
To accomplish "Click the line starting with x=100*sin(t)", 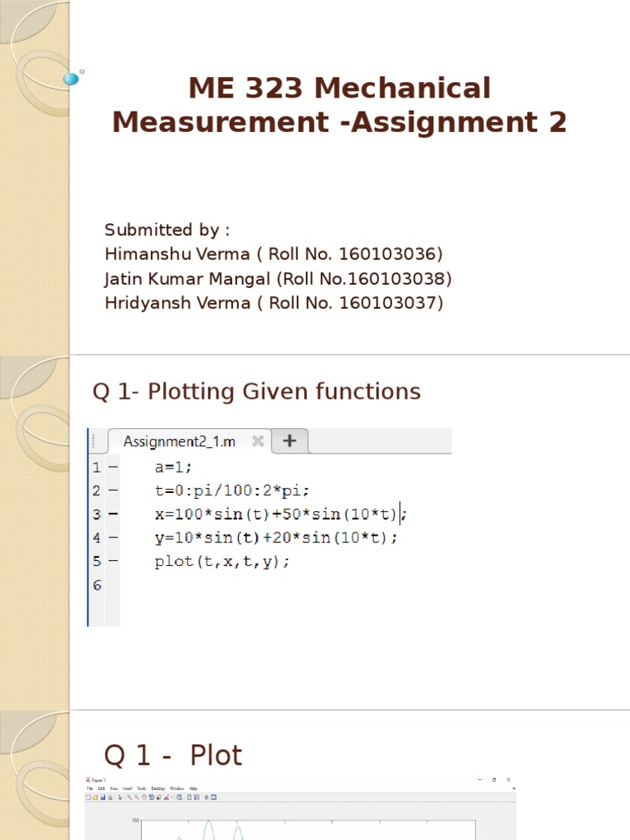I will click(281, 514).
